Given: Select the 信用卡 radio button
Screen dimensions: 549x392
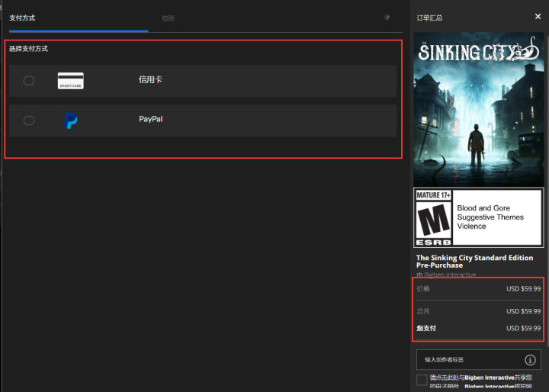Looking at the screenshot, I should [29, 80].
